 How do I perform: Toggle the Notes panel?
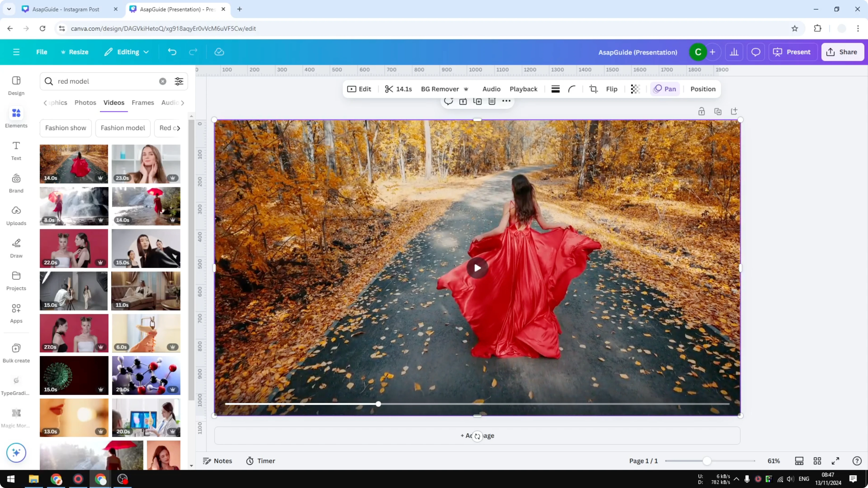[x=217, y=461]
